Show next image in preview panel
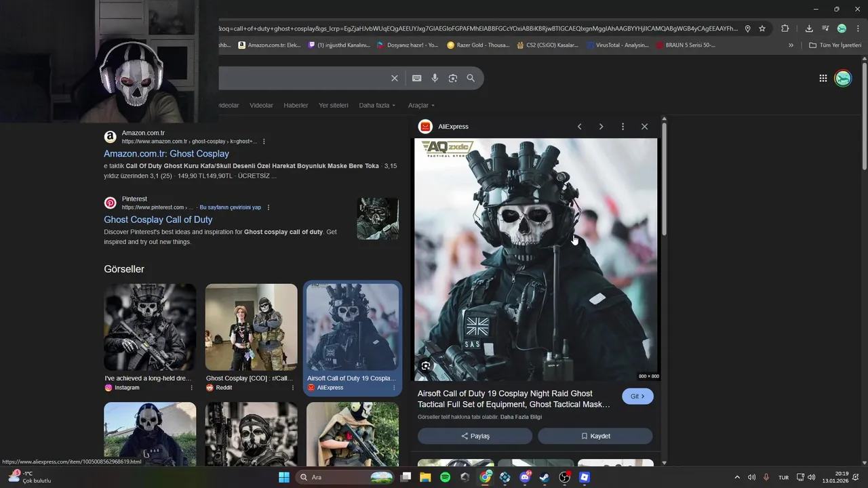This screenshot has width=868, height=488. click(601, 127)
